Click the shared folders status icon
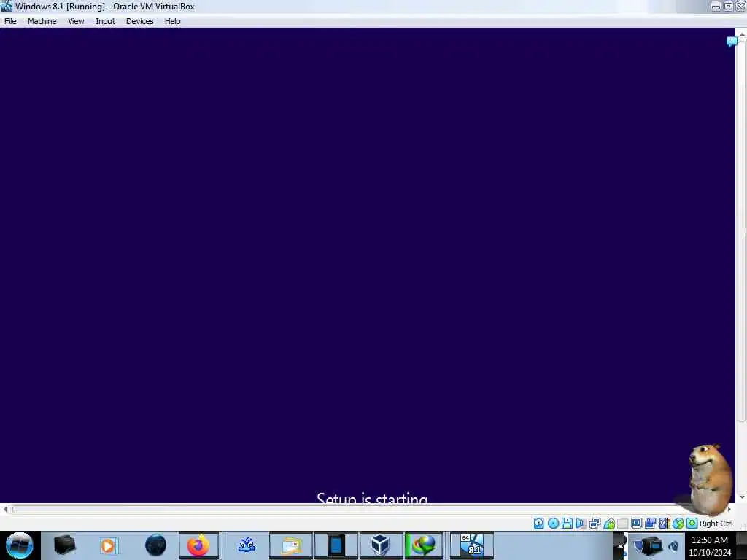Image resolution: width=747 pixels, height=560 pixels. click(623, 524)
